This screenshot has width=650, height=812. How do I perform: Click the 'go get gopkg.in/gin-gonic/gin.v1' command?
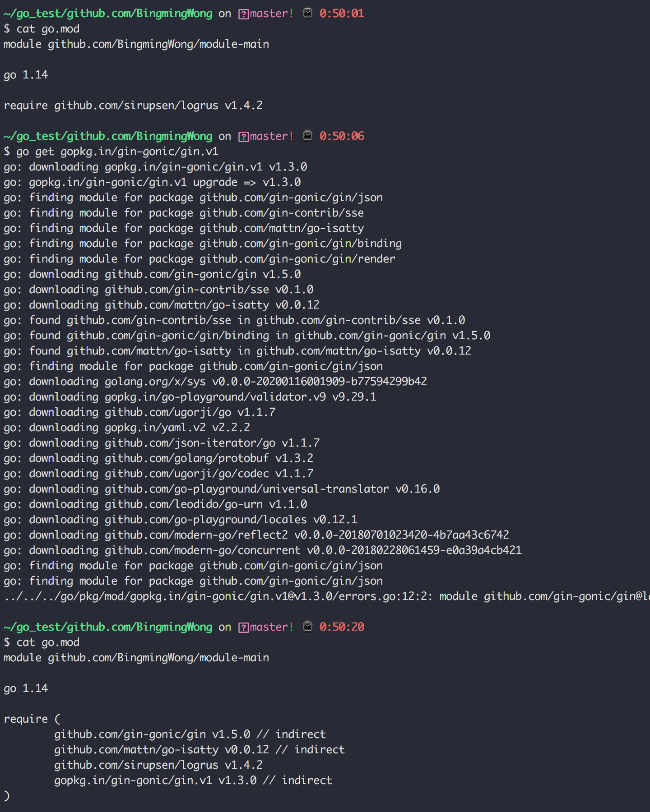click(x=117, y=152)
